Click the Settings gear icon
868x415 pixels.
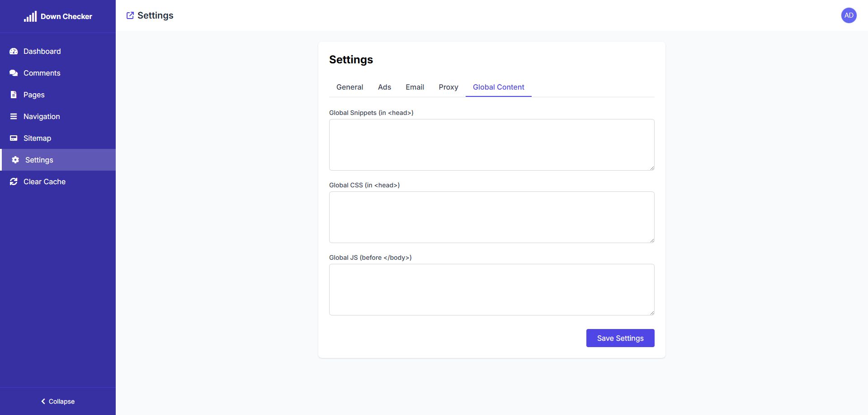pyautogui.click(x=15, y=160)
